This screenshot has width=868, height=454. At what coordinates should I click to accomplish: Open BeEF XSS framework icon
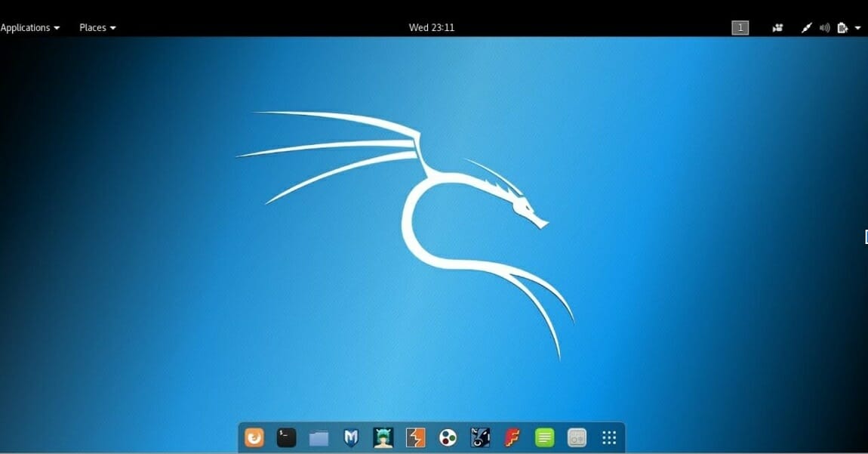480,437
